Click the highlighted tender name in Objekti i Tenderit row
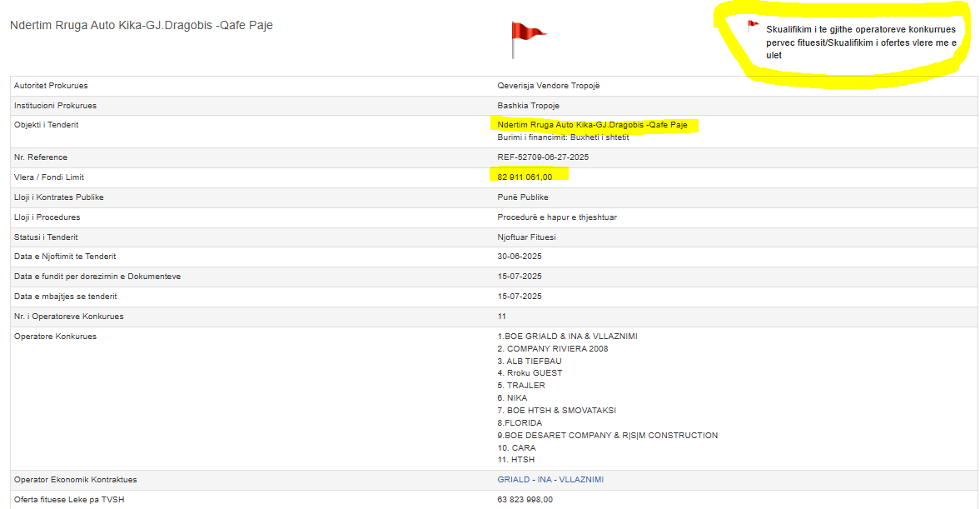980x509 pixels. click(592, 125)
